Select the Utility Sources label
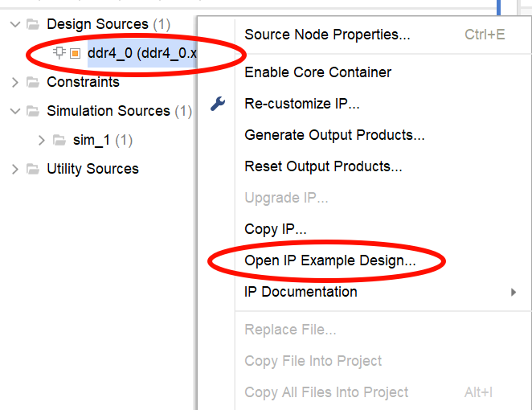Viewport: 532px width, 410px height. tap(93, 169)
